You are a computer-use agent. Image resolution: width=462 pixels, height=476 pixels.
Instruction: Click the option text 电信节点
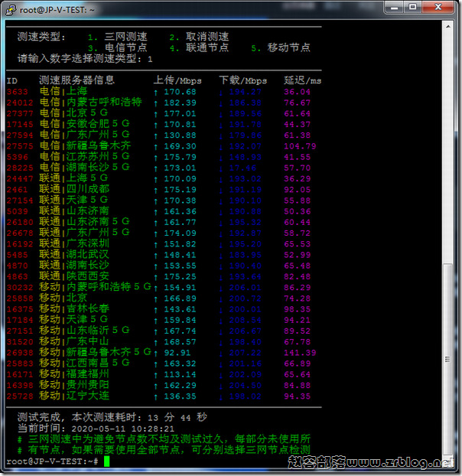(x=126, y=47)
